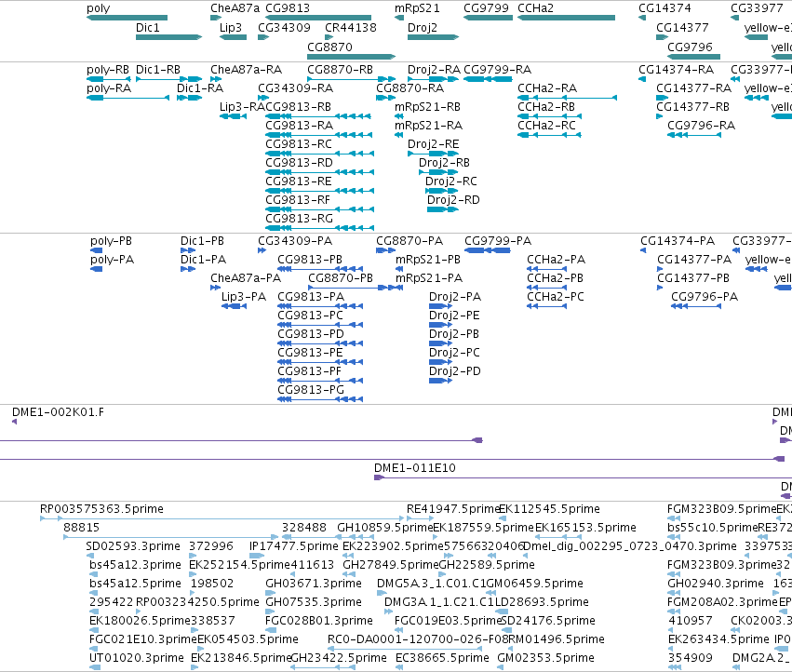Click the CCHa2 gene label

[535, 8]
